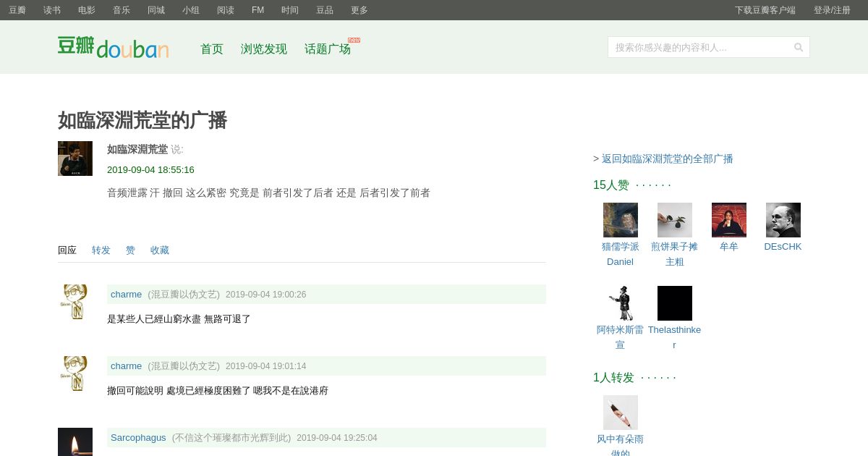Click 阿特米斯雷宣 name link
The height and width of the screenshot is (456, 868).
(621, 337)
